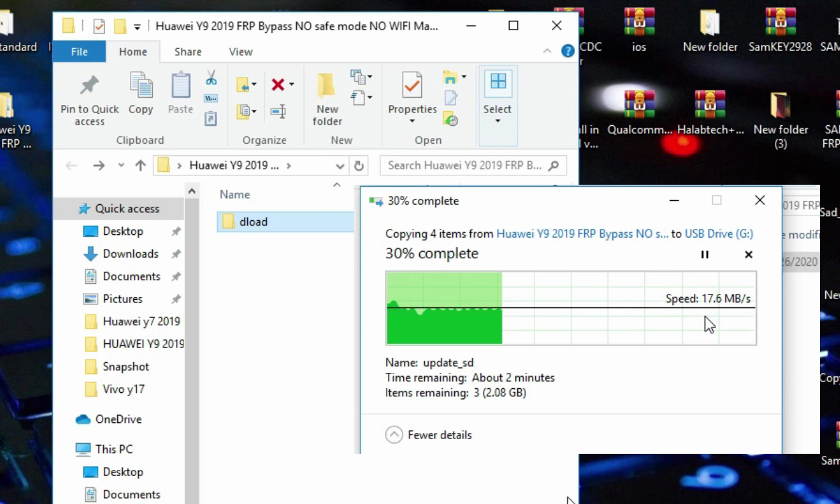Expand the address bar history dropdown
Image resolution: width=840 pixels, height=504 pixels.
[340, 165]
